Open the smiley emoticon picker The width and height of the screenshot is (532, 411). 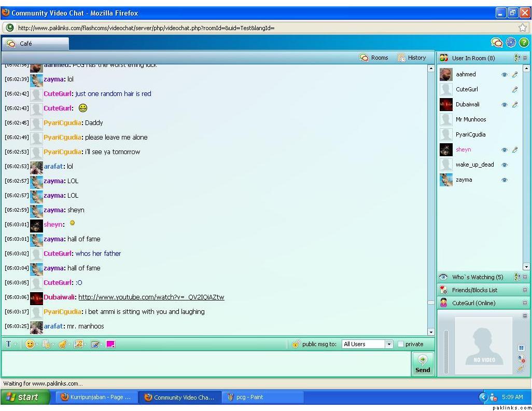[x=30, y=344]
